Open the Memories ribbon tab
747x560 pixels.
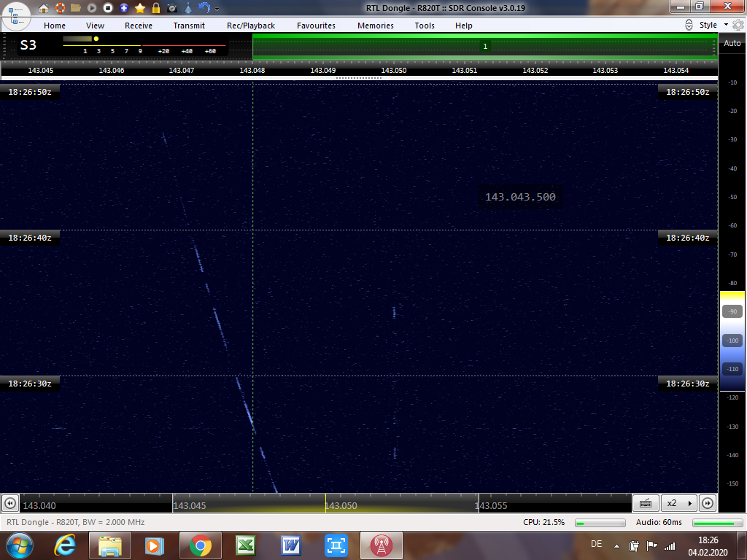(376, 26)
